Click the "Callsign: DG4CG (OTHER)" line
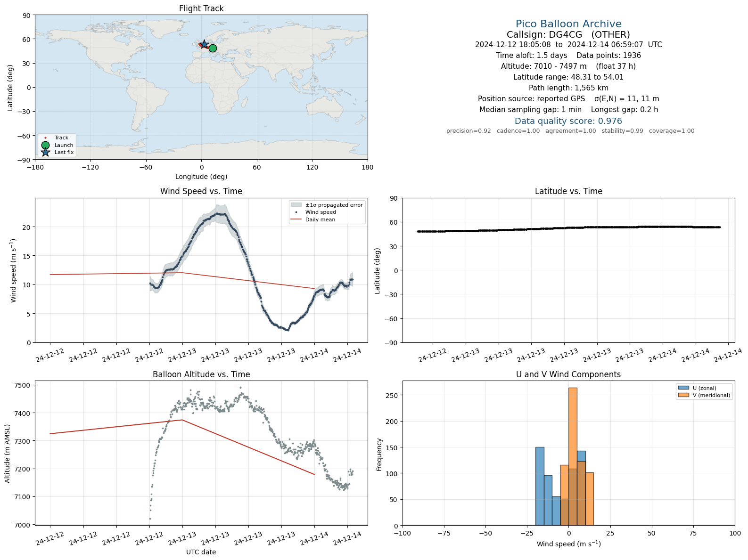The width and height of the screenshot is (748, 560). tap(568, 34)
